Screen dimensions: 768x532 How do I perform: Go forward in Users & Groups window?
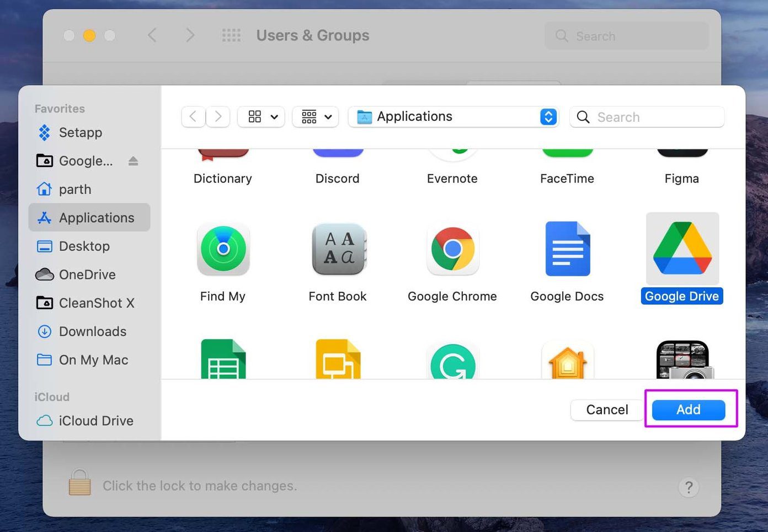(190, 35)
